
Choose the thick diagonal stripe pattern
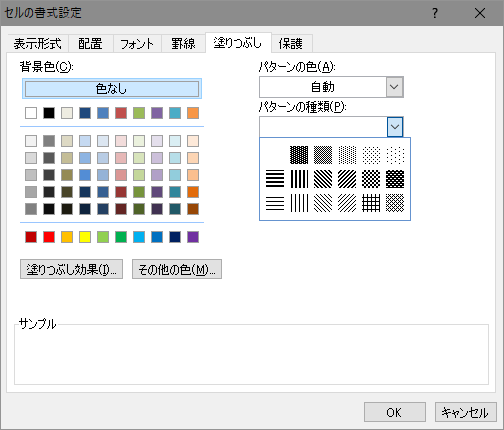coord(347,179)
